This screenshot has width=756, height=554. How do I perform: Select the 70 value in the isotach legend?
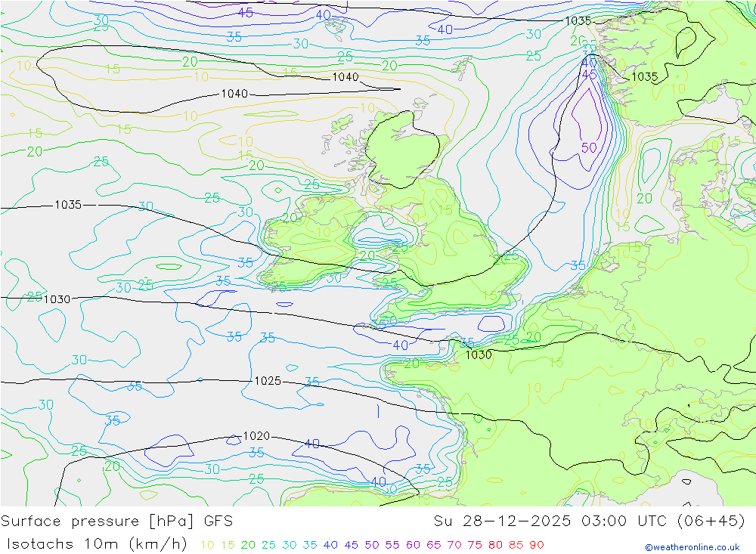coord(454,545)
